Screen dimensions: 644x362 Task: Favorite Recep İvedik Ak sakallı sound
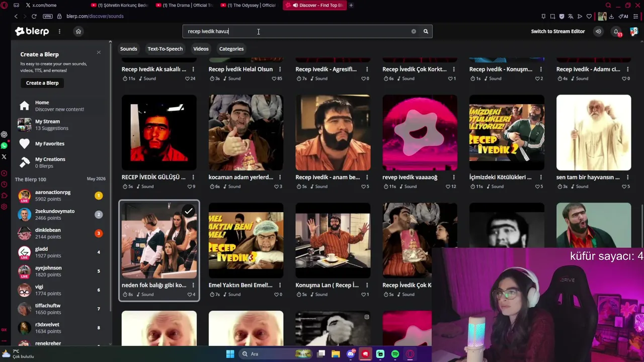coord(187,79)
